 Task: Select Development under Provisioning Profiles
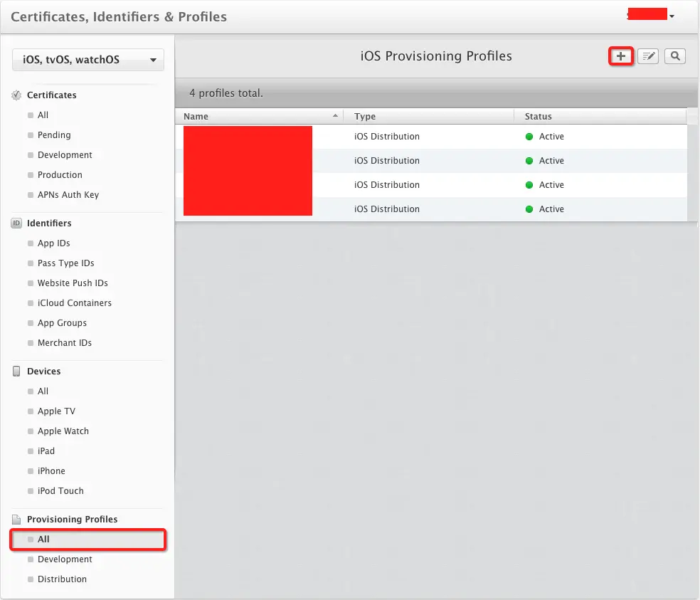pyautogui.click(x=65, y=559)
